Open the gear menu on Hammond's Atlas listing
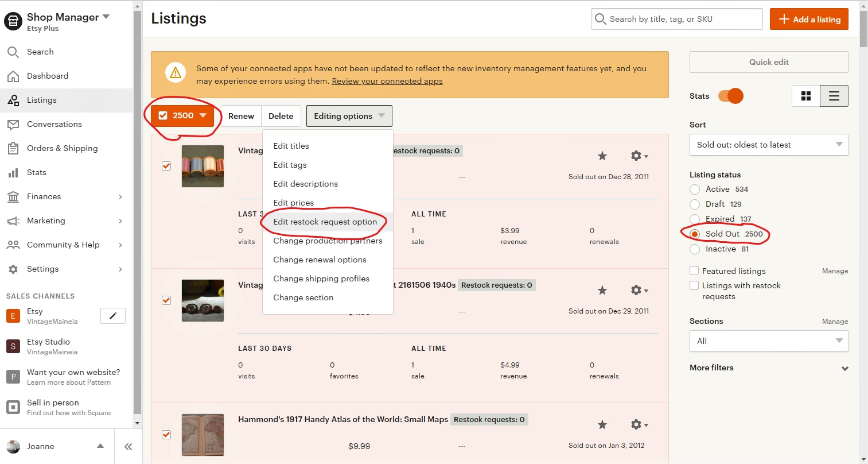868x464 pixels. click(636, 424)
